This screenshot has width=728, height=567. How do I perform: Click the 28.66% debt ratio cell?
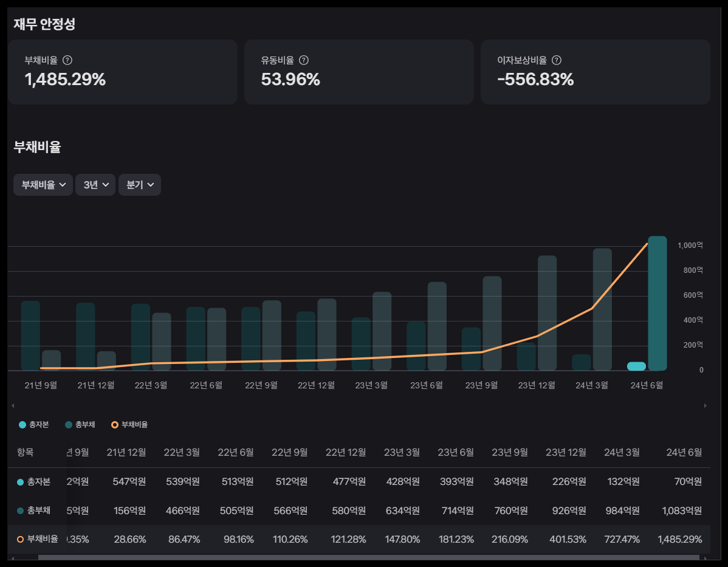click(x=130, y=540)
